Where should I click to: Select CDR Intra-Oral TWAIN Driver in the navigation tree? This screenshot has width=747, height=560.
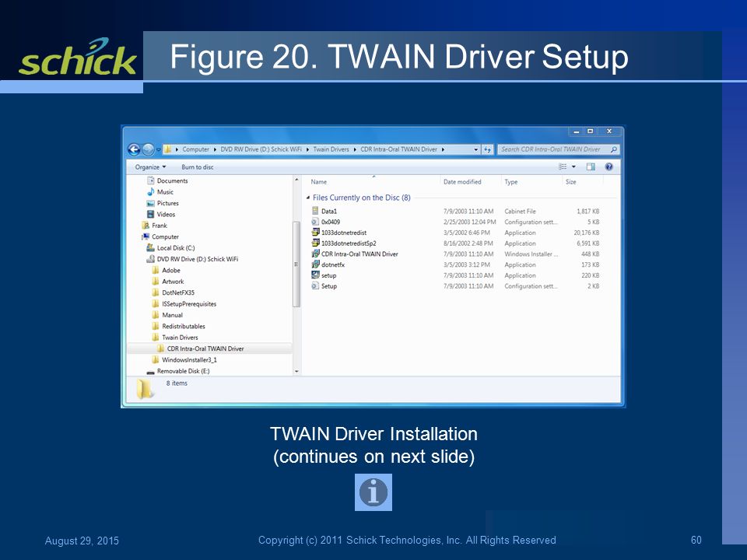[x=205, y=348]
